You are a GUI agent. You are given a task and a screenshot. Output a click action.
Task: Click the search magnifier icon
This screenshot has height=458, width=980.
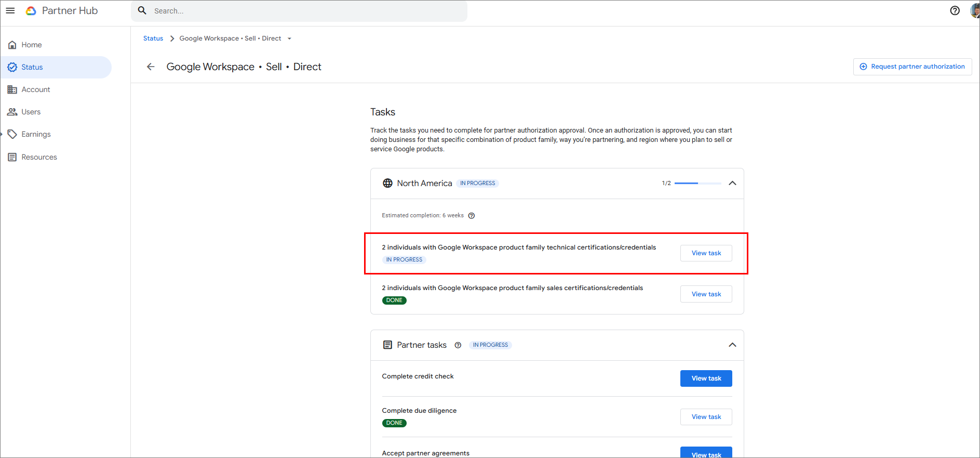[x=142, y=10]
